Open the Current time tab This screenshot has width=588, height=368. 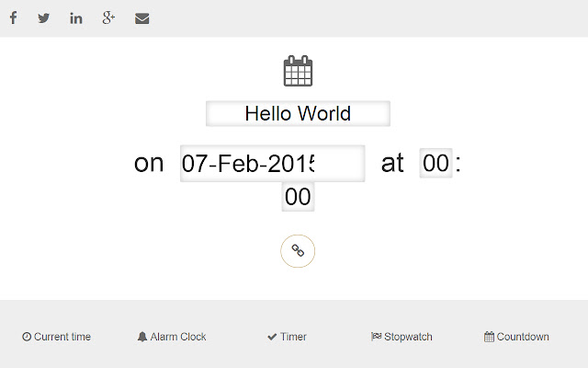point(62,337)
